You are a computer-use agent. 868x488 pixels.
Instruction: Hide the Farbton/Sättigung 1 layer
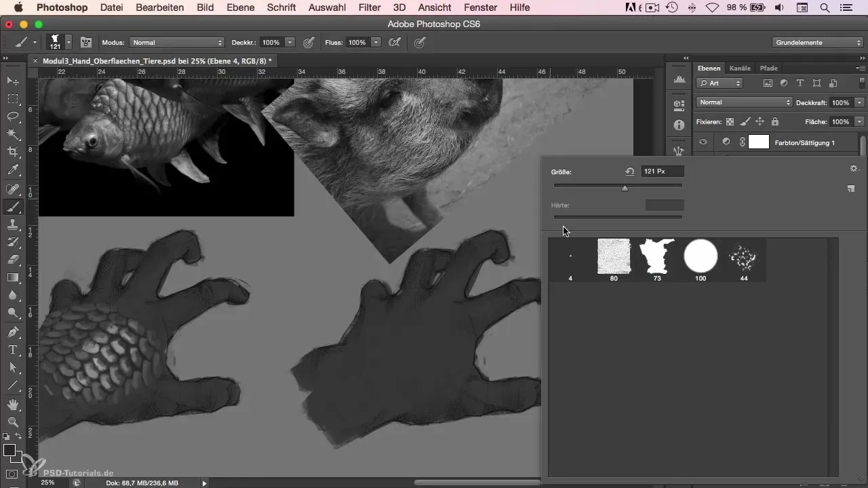(703, 142)
